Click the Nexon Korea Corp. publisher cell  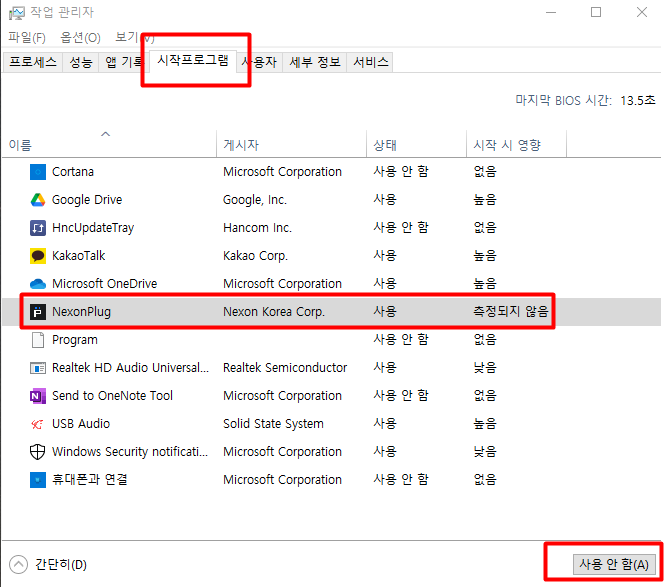point(274,312)
